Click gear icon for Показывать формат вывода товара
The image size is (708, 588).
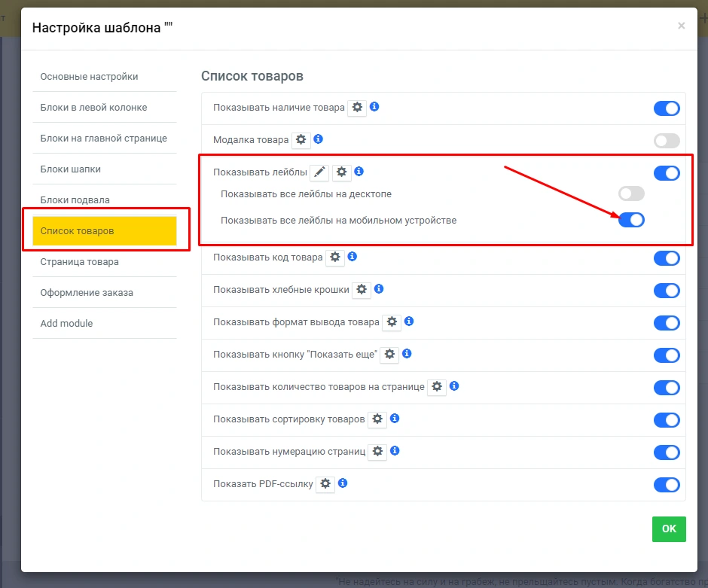tap(392, 321)
